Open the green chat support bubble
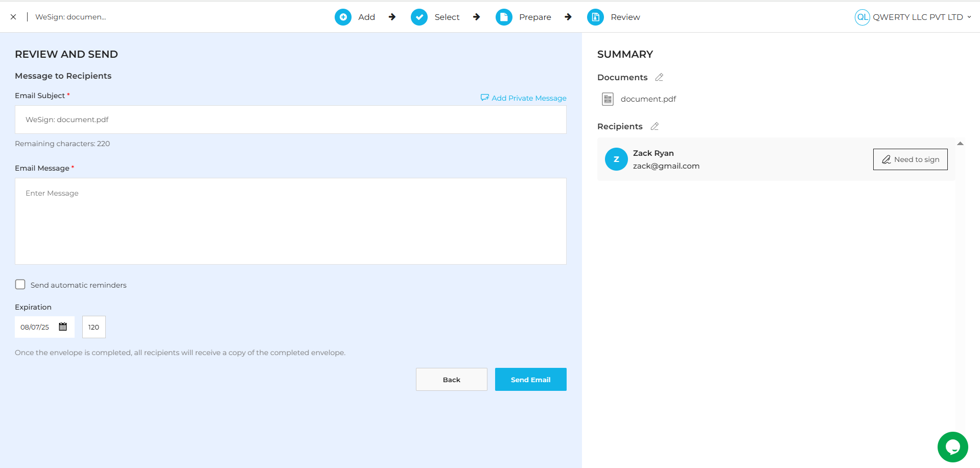 pyautogui.click(x=952, y=447)
